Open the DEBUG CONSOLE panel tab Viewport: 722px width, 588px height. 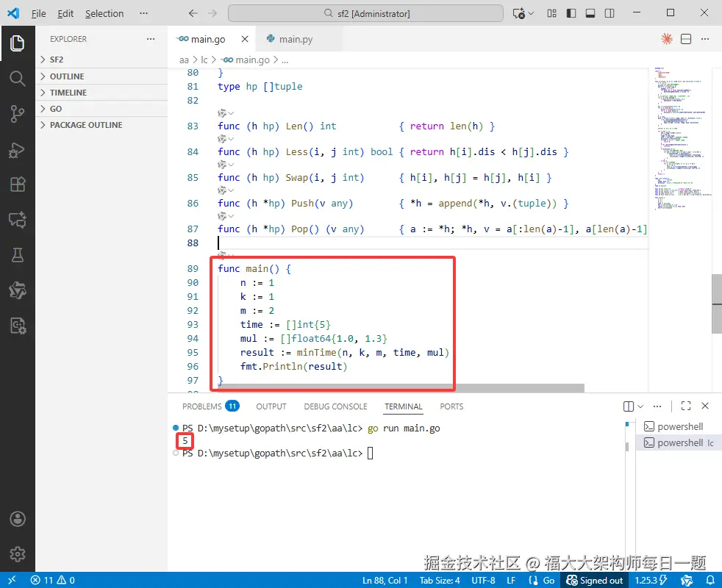point(336,406)
